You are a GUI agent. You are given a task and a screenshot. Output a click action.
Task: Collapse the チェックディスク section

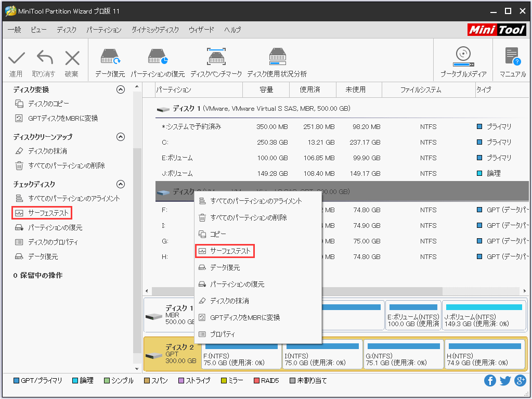120,184
